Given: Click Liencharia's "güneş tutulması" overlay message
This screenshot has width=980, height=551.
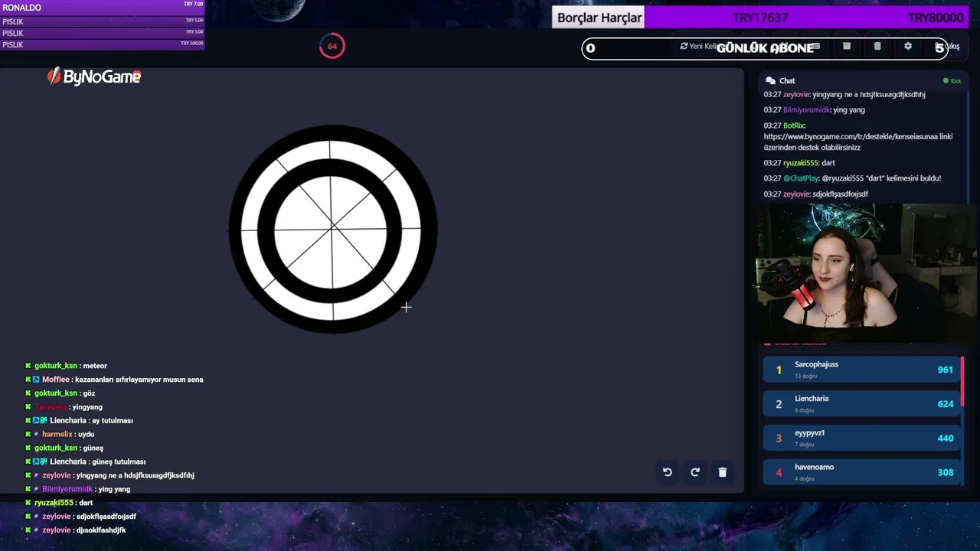Looking at the screenshot, I should click(x=85, y=461).
